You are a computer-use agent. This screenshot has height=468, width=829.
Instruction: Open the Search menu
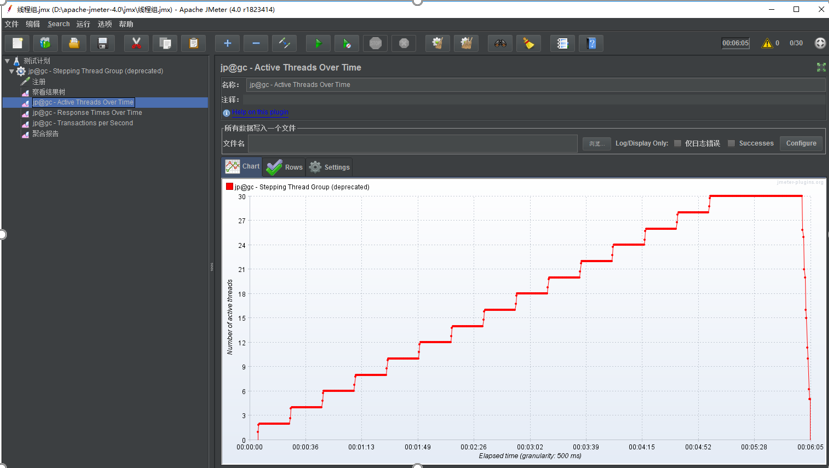[58, 24]
